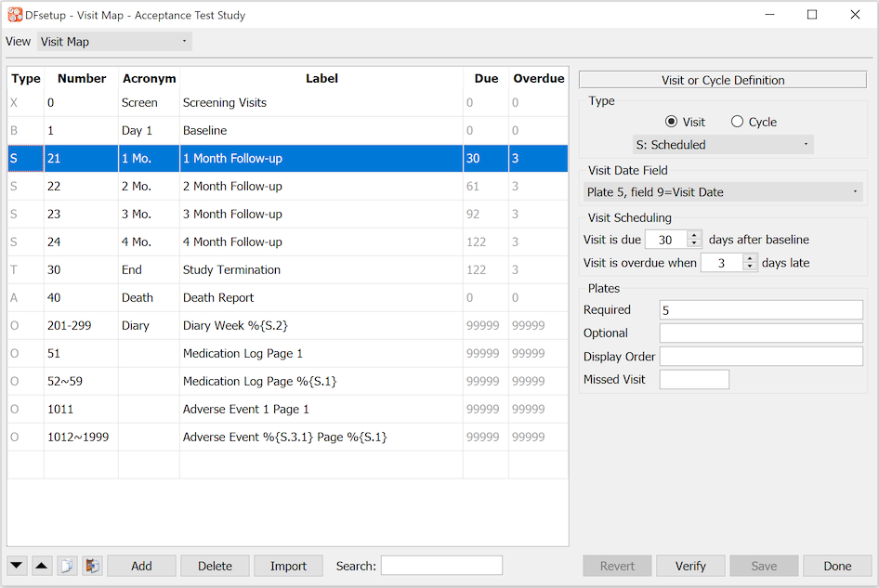Click the Optional plates input field
This screenshot has height=588, width=879.
[x=761, y=333]
